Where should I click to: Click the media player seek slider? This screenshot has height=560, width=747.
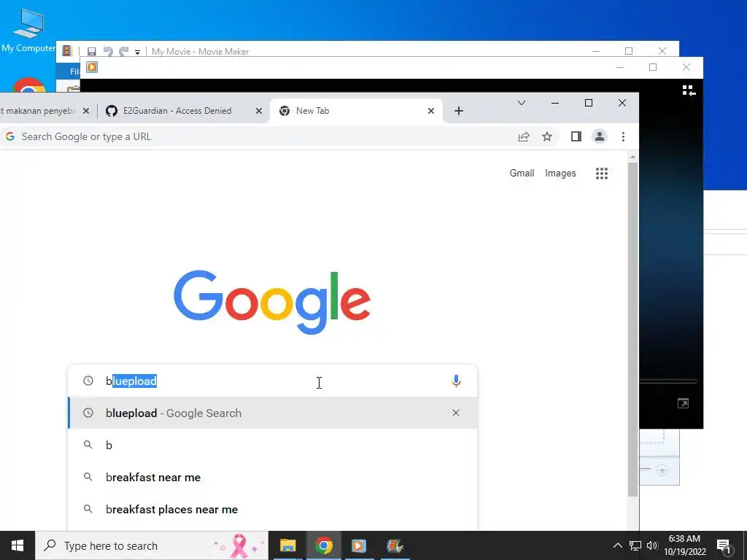point(668,381)
